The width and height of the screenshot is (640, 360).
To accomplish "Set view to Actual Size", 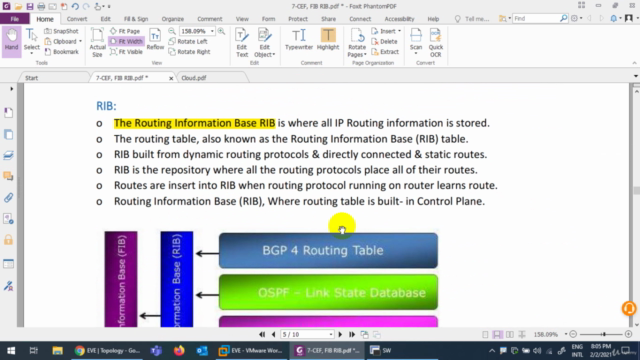I will coord(97,42).
